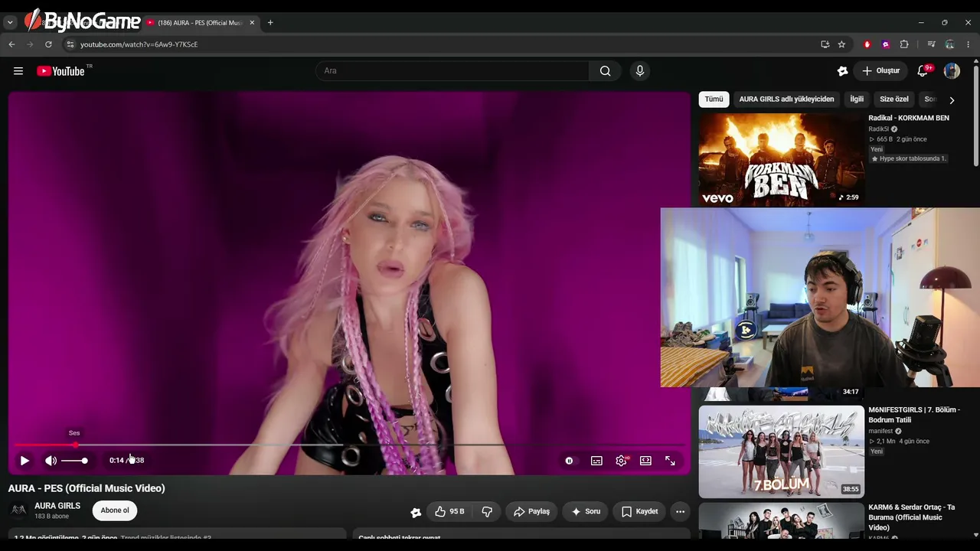The height and width of the screenshot is (551, 980).
Task: Open the browser extensions puzzle icon
Action: 904,44
